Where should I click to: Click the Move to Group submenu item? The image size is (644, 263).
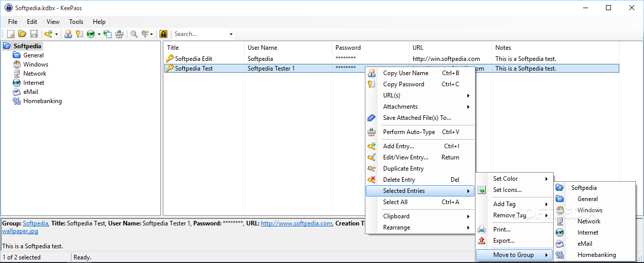514,255
